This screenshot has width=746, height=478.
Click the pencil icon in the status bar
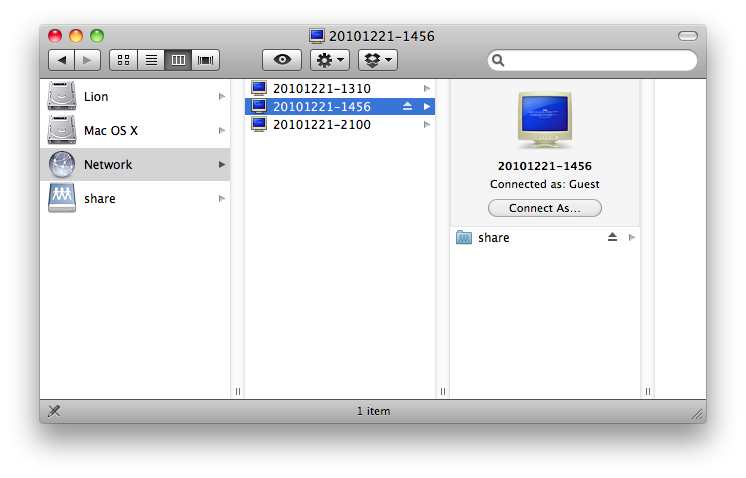54,411
